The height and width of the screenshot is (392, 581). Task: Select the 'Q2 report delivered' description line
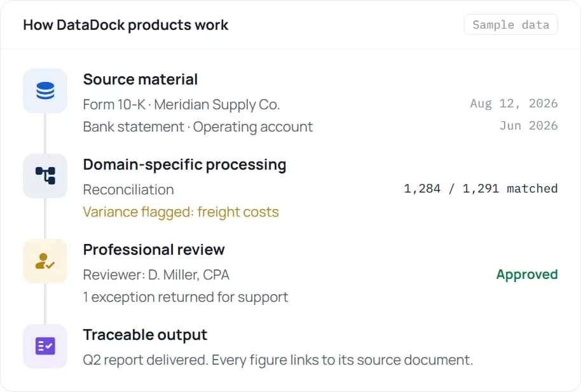pyautogui.click(x=278, y=360)
